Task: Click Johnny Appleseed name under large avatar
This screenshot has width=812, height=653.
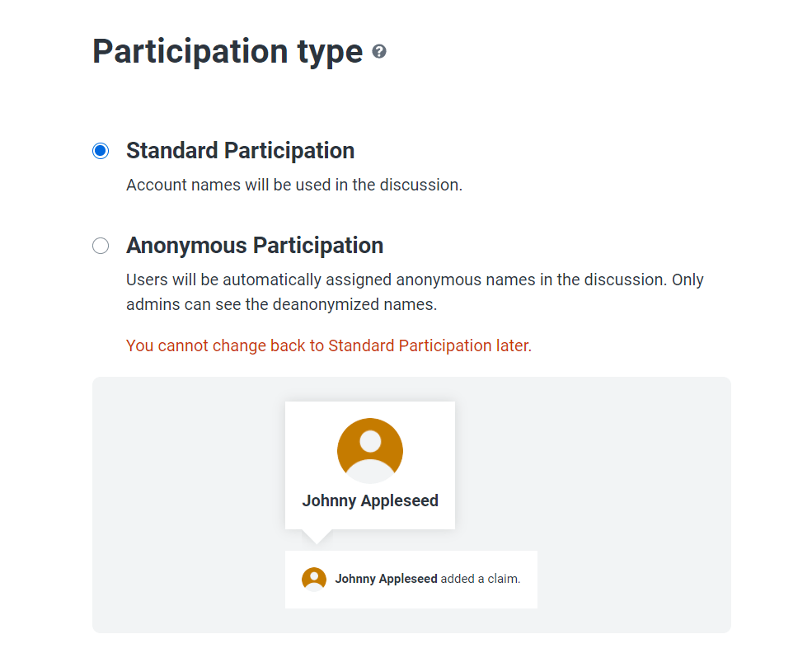Action: (x=370, y=500)
